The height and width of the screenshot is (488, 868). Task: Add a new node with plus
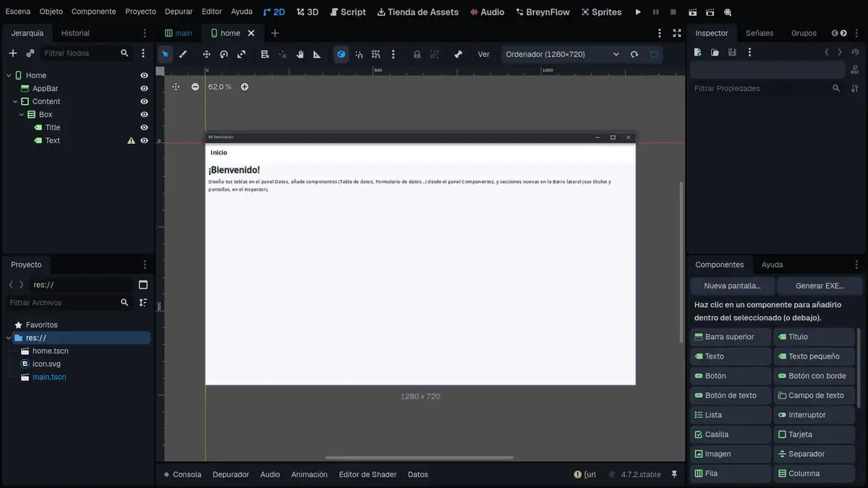13,53
